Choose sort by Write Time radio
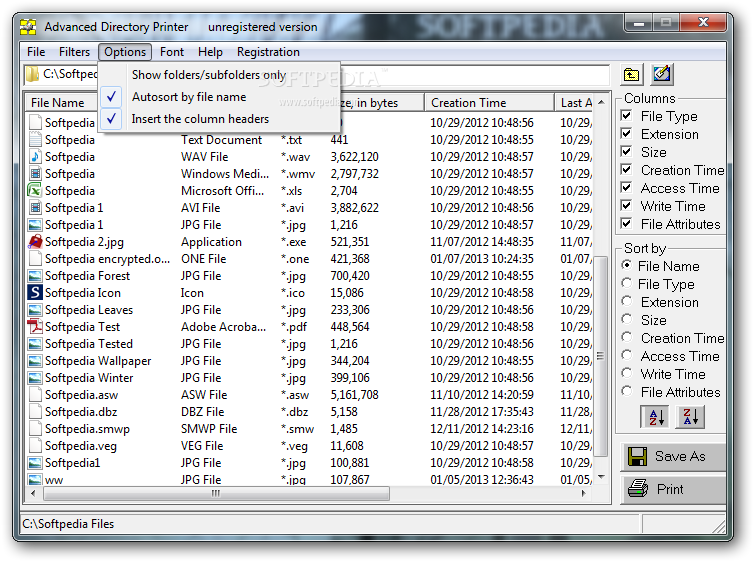Image resolution: width=754 pixels, height=562 pixels. 627,373
